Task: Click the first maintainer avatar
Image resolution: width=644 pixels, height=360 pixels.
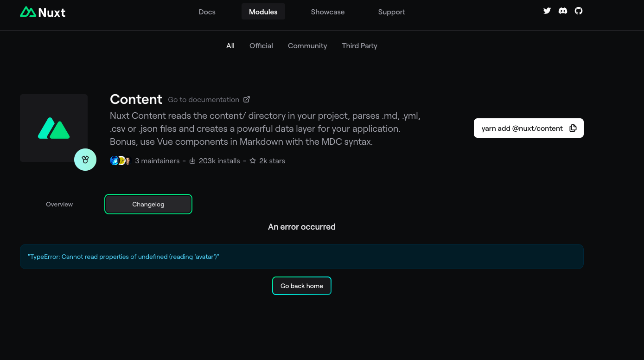Action: pyautogui.click(x=114, y=161)
